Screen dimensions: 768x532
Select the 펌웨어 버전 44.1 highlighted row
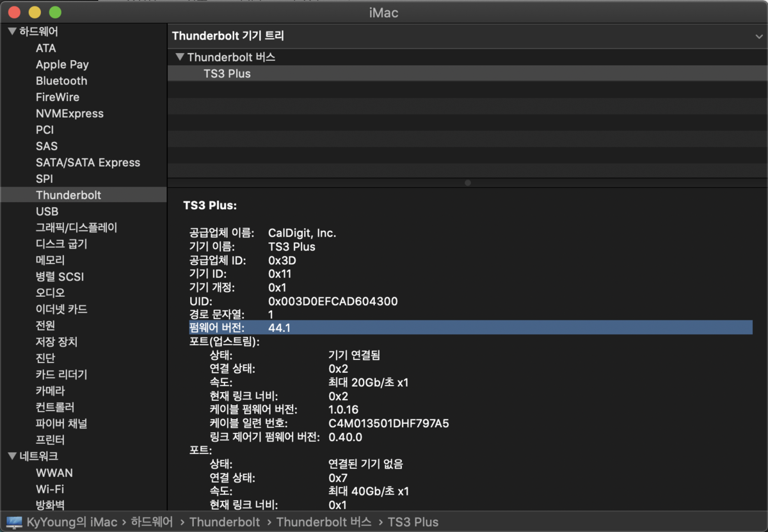(470, 327)
